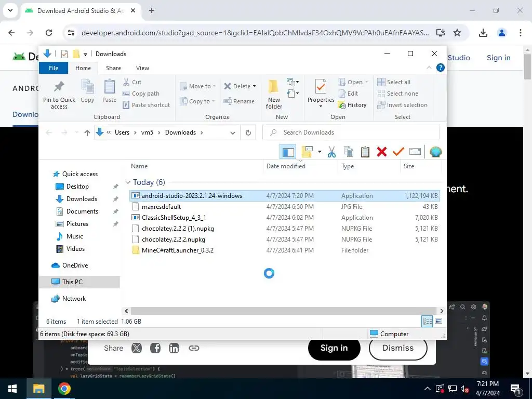The height and width of the screenshot is (399, 532).
Task: Select the MineC#raftLauncher_0.3.2 folder
Action: click(x=284, y=250)
